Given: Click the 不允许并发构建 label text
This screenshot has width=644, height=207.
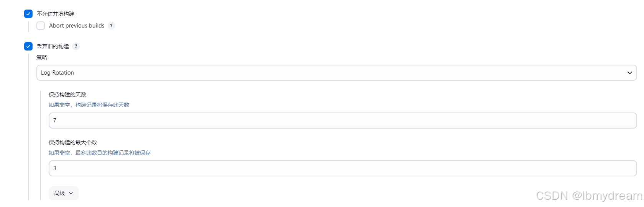Looking at the screenshot, I should pyautogui.click(x=56, y=14).
